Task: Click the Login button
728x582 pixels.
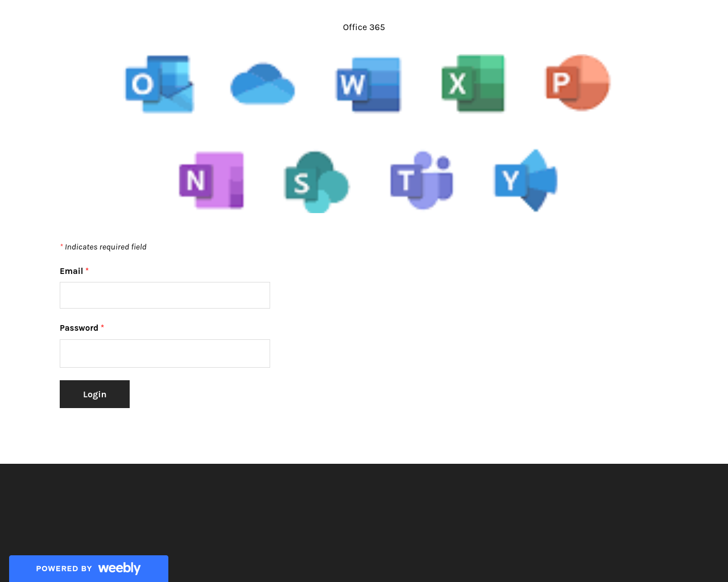Action: [94, 394]
